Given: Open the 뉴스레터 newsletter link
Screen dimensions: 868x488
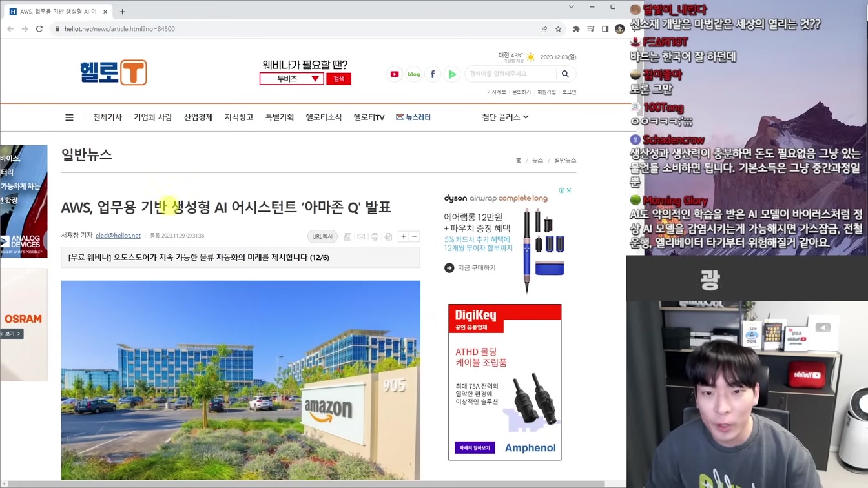Looking at the screenshot, I should pos(413,117).
